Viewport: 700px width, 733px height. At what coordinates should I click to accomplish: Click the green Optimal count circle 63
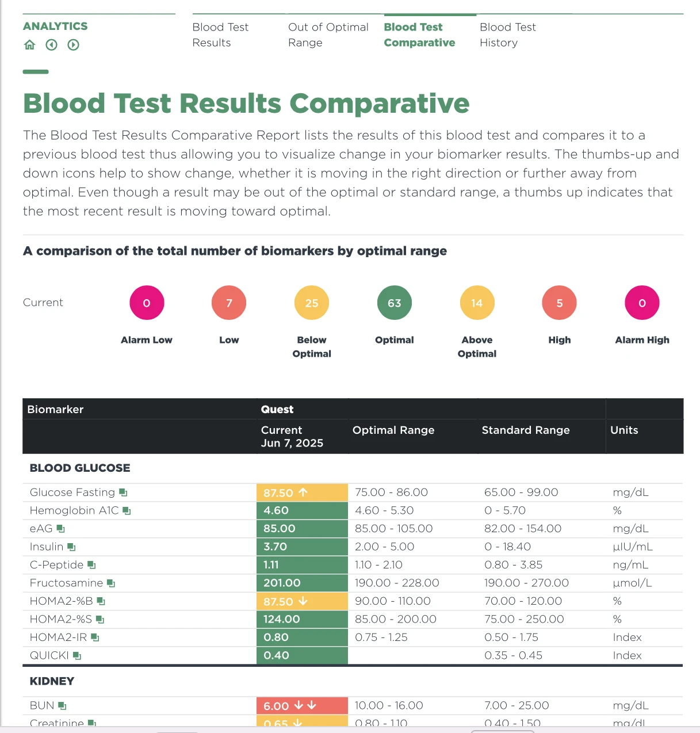click(394, 303)
